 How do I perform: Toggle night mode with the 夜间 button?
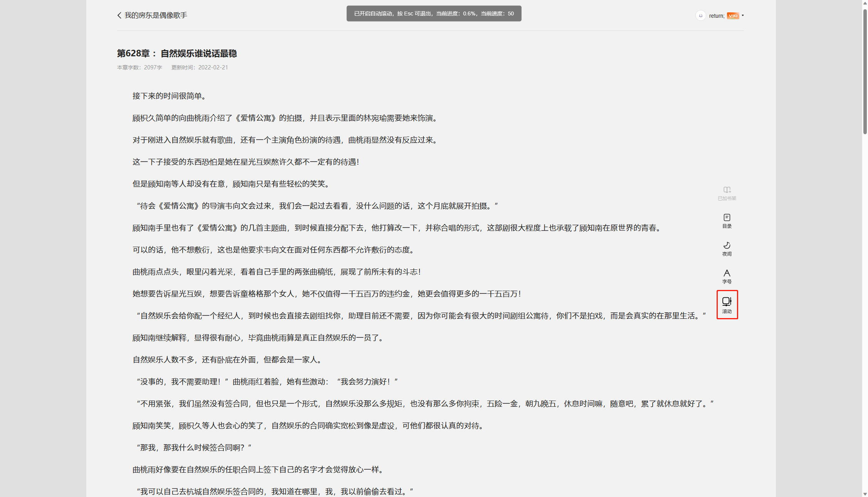click(x=727, y=248)
